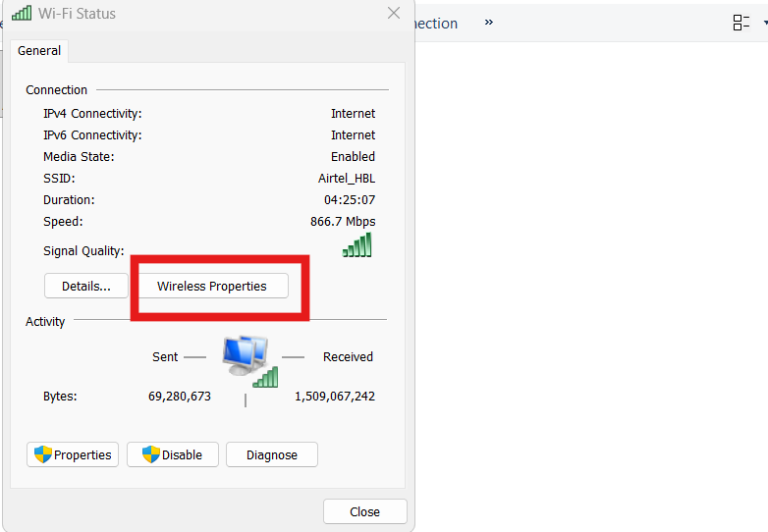Click the Duration value 04:25:07
This screenshot has height=532, width=768.
pyautogui.click(x=350, y=200)
